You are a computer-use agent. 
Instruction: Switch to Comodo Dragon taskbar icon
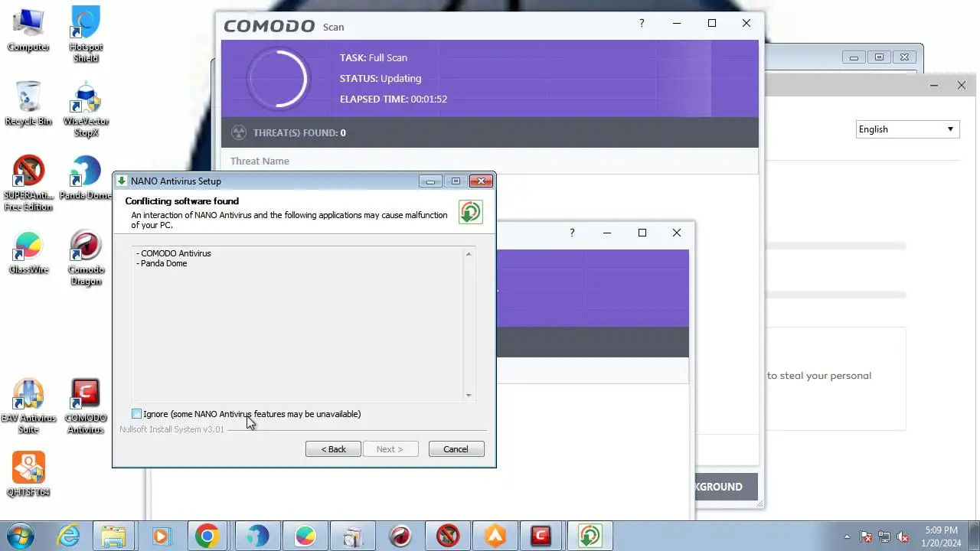[x=400, y=536]
